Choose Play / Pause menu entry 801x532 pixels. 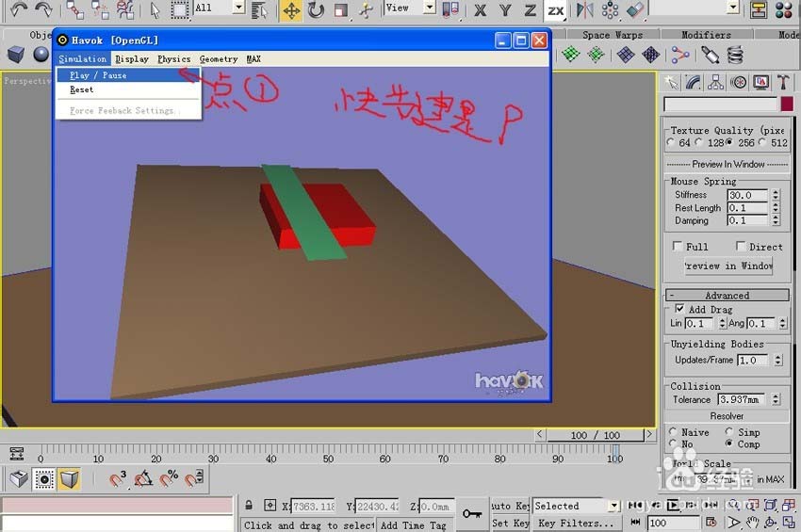tap(128, 75)
